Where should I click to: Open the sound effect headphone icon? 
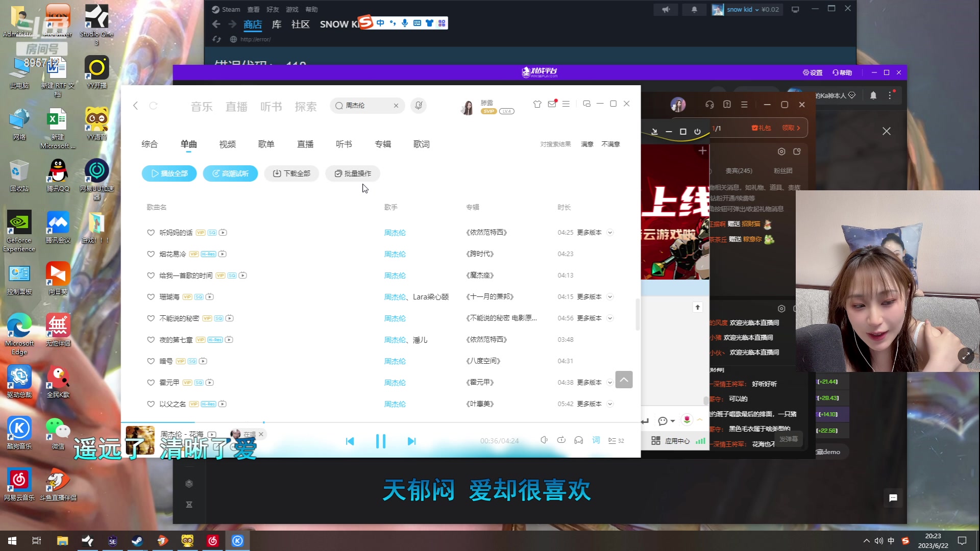tap(578, 440)
